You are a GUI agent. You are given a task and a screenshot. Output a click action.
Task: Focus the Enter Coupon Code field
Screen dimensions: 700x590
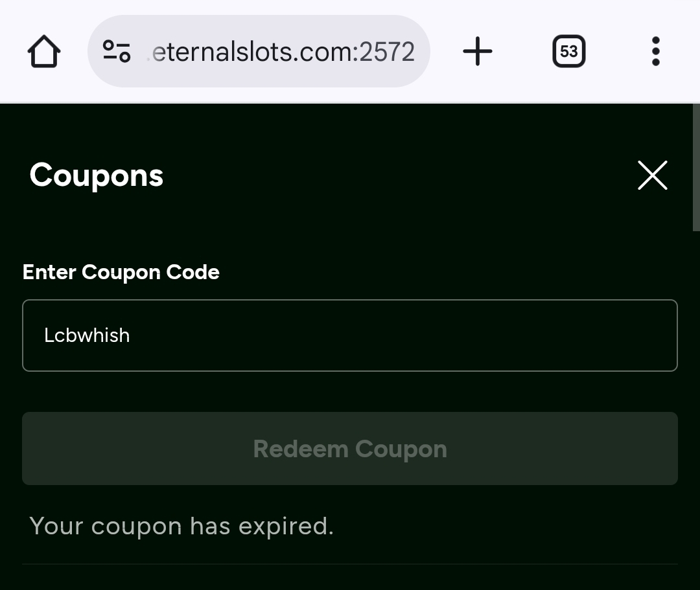point(350,335)
